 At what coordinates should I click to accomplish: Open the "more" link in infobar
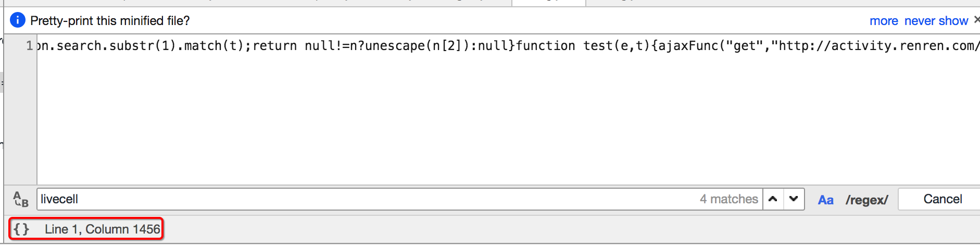[x=884, y=21]
